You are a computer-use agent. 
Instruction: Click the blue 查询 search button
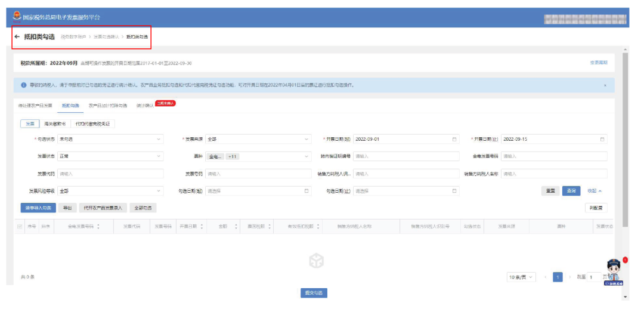571,191
